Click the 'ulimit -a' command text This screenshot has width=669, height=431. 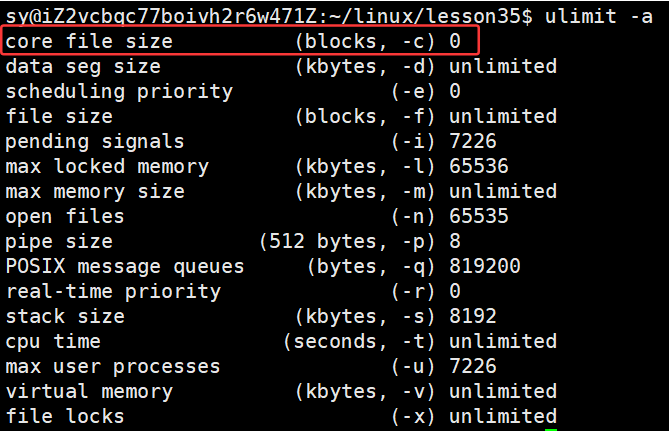click(599, 16)
